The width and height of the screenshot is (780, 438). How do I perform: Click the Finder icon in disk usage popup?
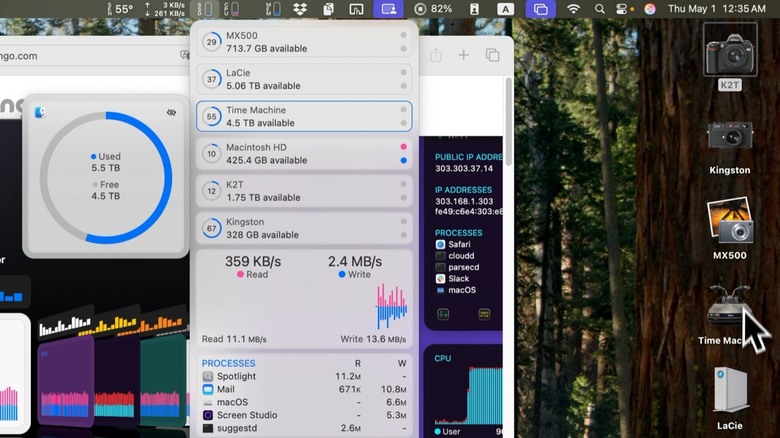coord(40,112)
